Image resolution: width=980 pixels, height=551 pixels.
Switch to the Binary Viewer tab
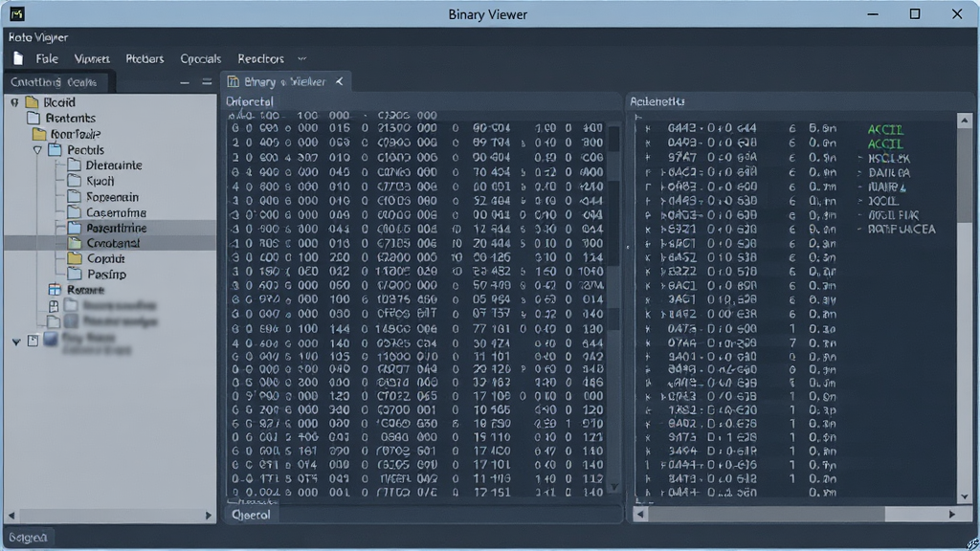coord(284,82)
